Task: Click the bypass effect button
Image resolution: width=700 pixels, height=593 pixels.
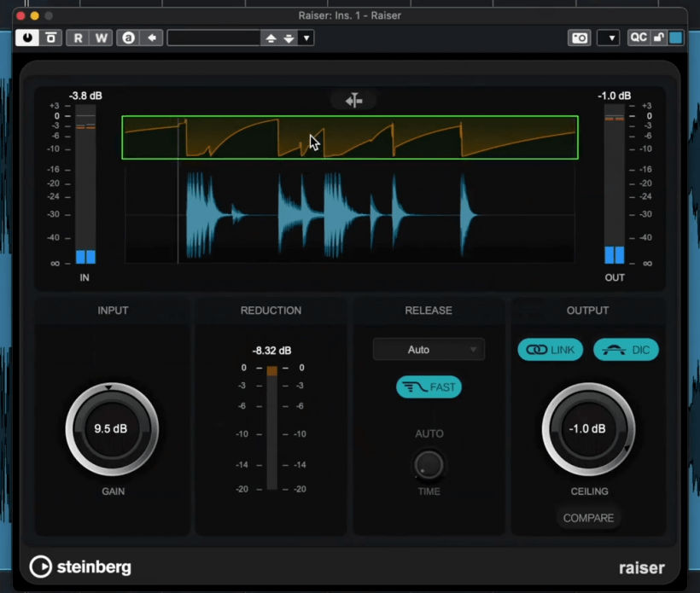Action: click(x=51, y=38)
